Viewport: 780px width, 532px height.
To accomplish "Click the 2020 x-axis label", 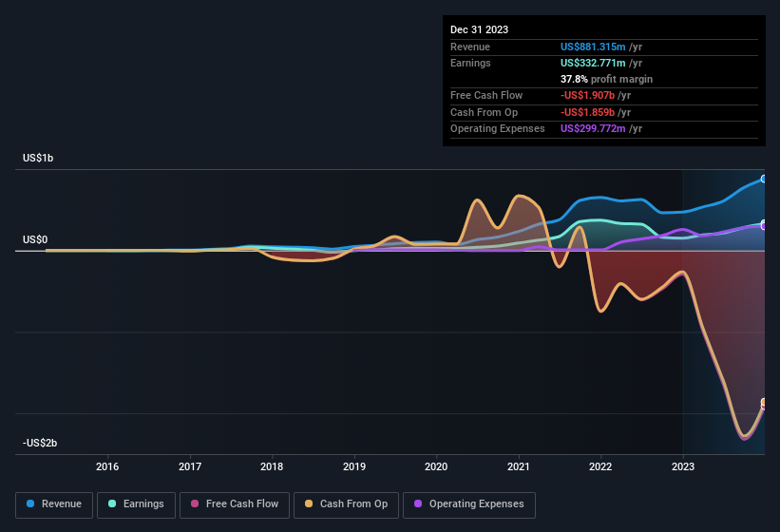I will (x=436, y=466).
